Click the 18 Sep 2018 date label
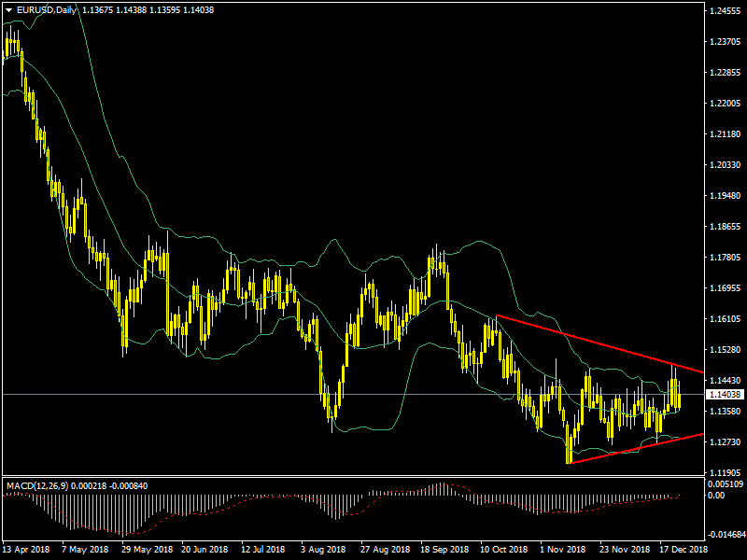 tap(444, 551)
